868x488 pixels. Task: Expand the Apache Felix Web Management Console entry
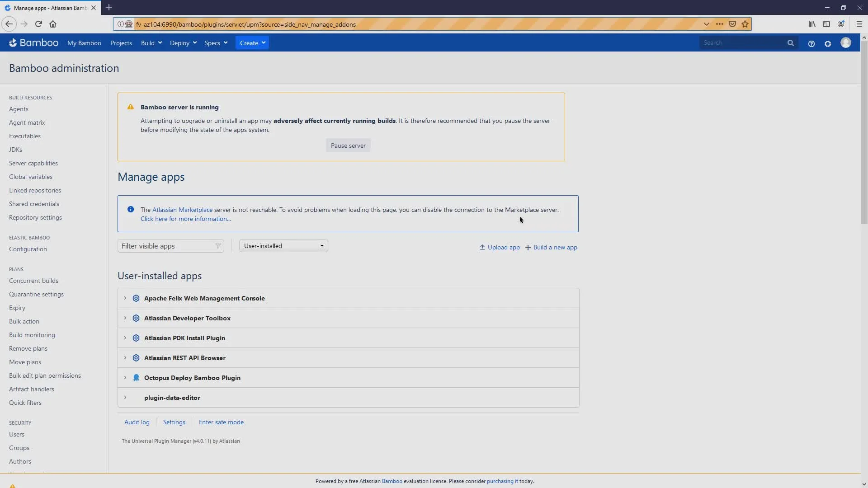coord(125,298)
